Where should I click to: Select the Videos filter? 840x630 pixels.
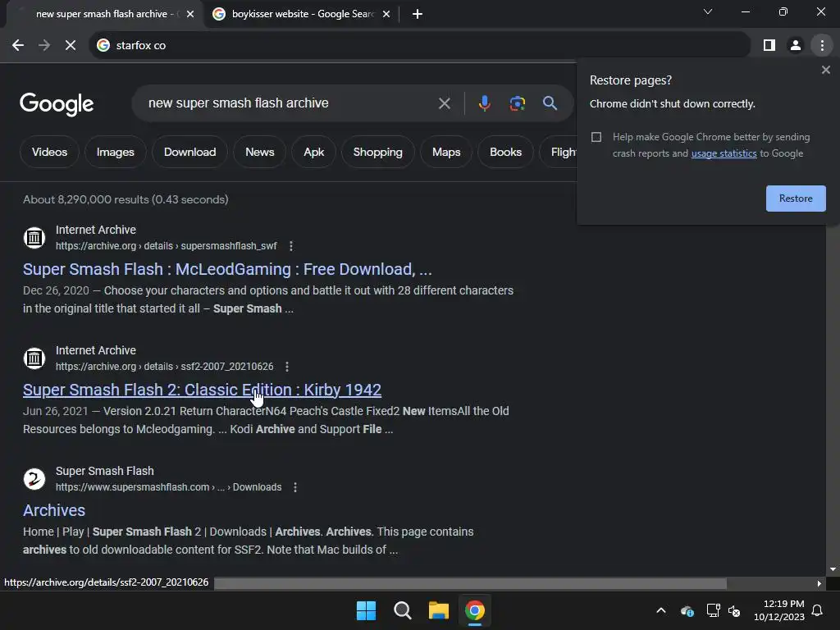click(x=49, y=152)
